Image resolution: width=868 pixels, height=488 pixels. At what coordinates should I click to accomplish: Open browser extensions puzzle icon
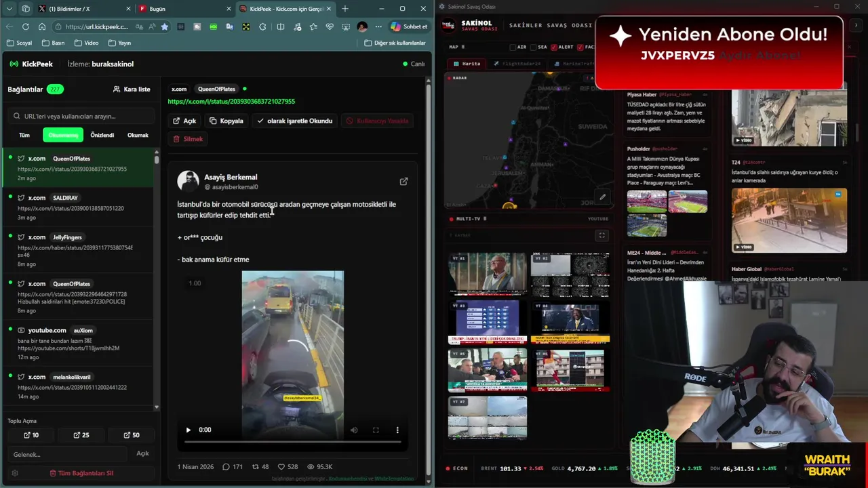click(x=262, y=26)
